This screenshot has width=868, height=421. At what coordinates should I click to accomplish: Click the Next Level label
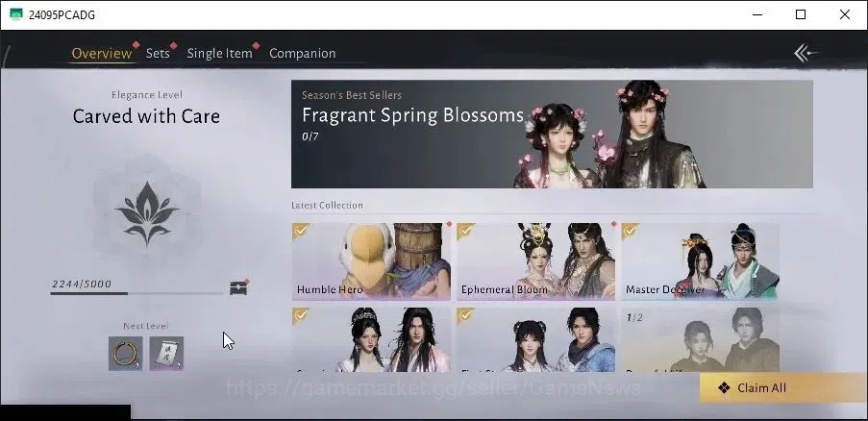pyautogui.click(x=146, y=326)
